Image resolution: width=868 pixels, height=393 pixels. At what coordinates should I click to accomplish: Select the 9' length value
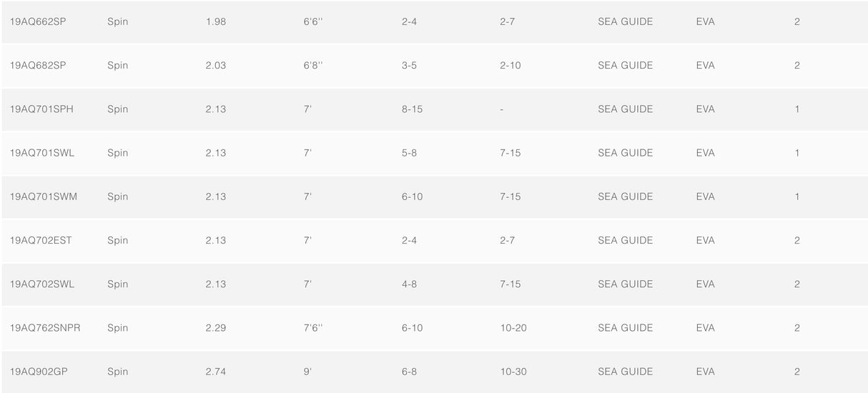(x=307, y=372)
